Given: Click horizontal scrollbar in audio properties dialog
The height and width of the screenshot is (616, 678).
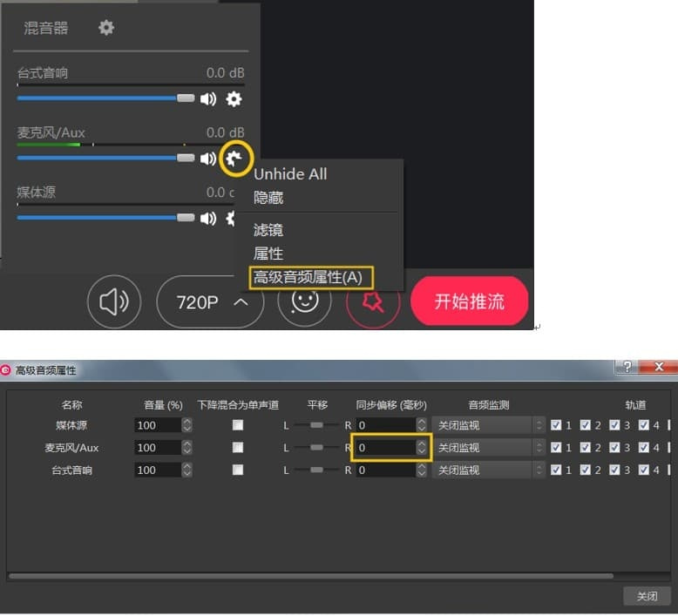Looking at the screenshot, I should [x=311, y=576].
